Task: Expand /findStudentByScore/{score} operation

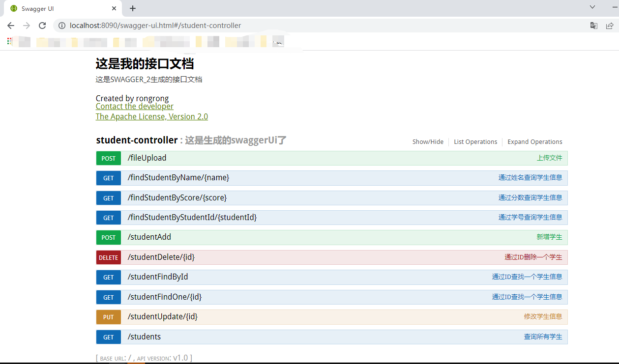Action: (x=177, y=198)
